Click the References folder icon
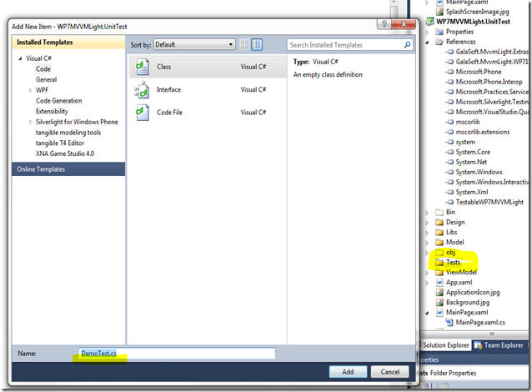The height and width of the screenshot is (392, 532). click(439, 42)
